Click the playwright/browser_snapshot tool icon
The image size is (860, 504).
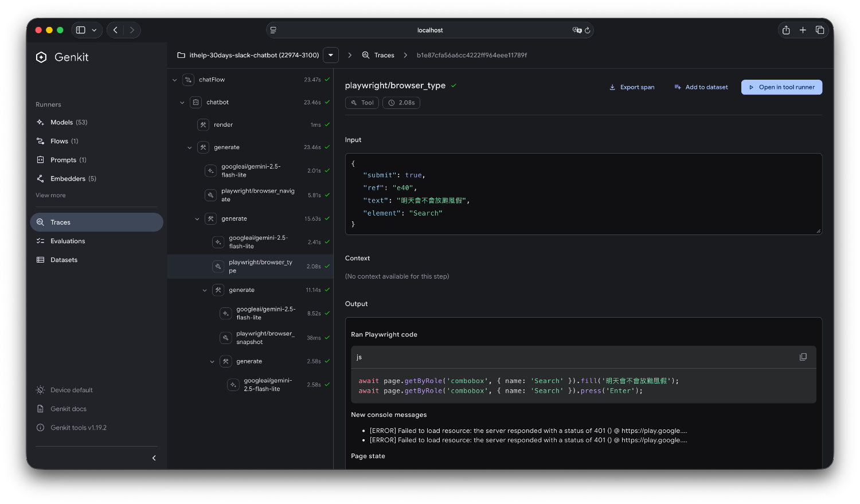(x=225, y=338)
